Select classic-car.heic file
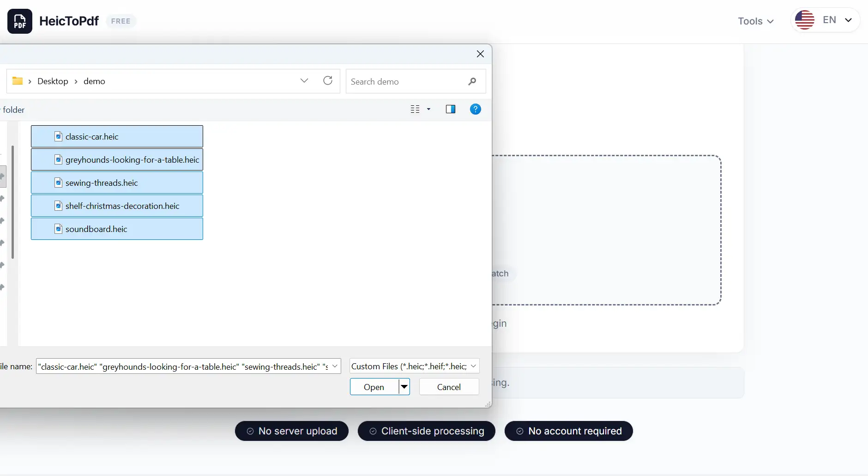The width and height of the screenshot is (868, 476). (117, 136)
